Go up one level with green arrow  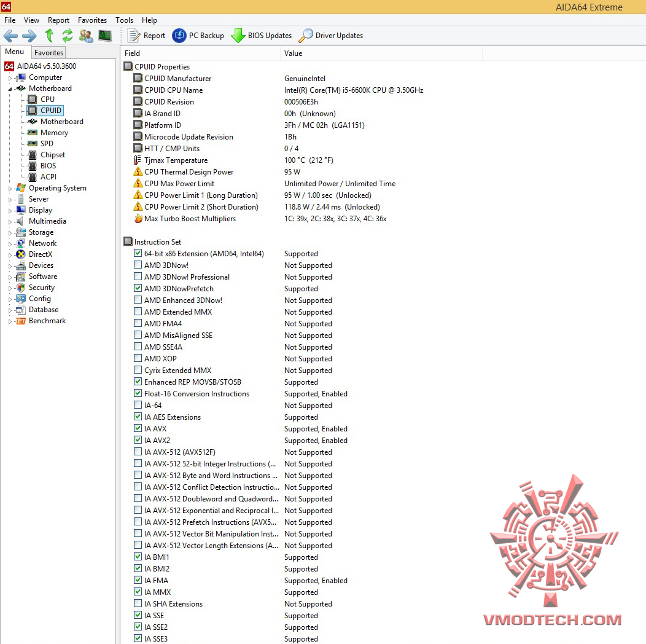pos(49,36)
